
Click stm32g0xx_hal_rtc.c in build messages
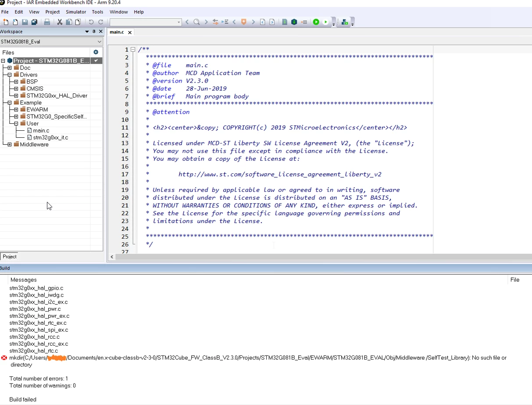(34, 351)
